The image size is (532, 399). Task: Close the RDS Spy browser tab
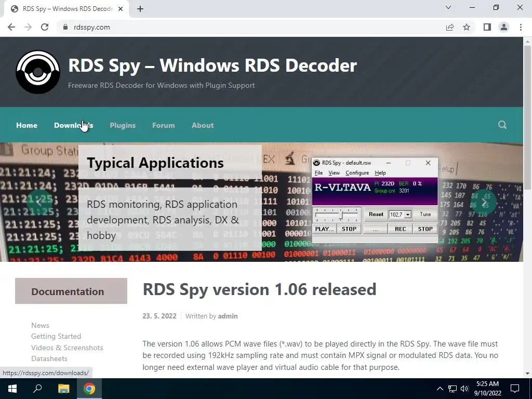coord(121,9)
